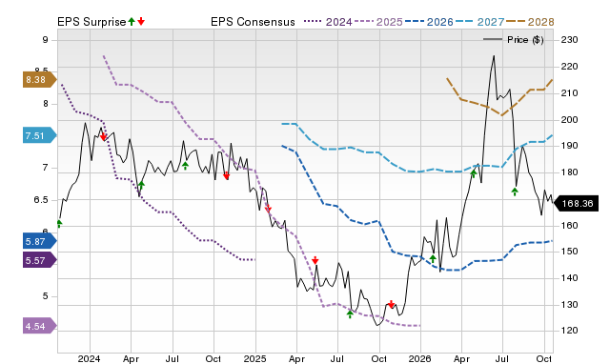The height and width of the screenshot is (364, 610).
Task: Click the 180 label on the price axis
Action: [x=569, y=172]
